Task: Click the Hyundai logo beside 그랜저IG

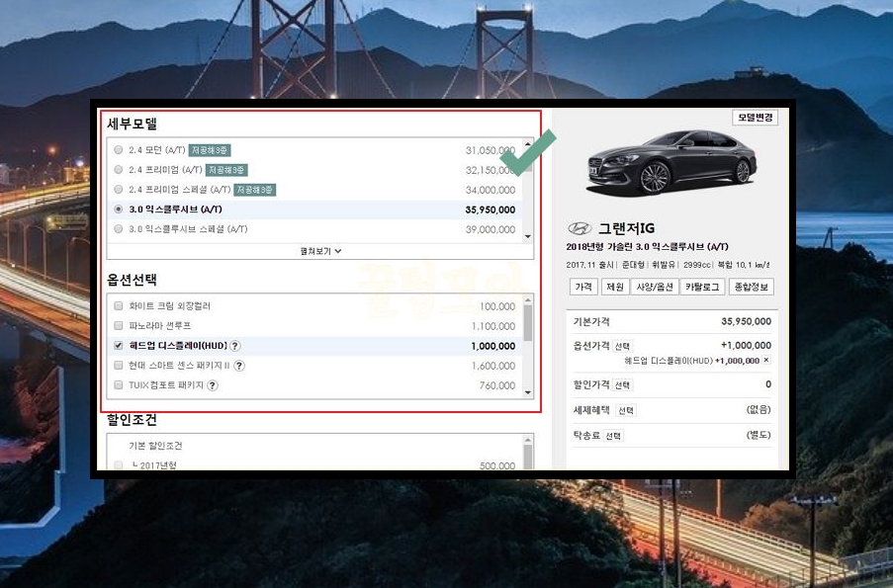Action: click(580, 228)
